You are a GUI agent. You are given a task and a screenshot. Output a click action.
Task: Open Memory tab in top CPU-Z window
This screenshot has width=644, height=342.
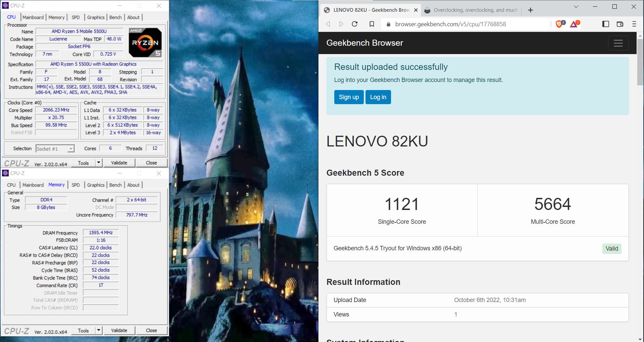pyautogui.click(x=56, y=17)
